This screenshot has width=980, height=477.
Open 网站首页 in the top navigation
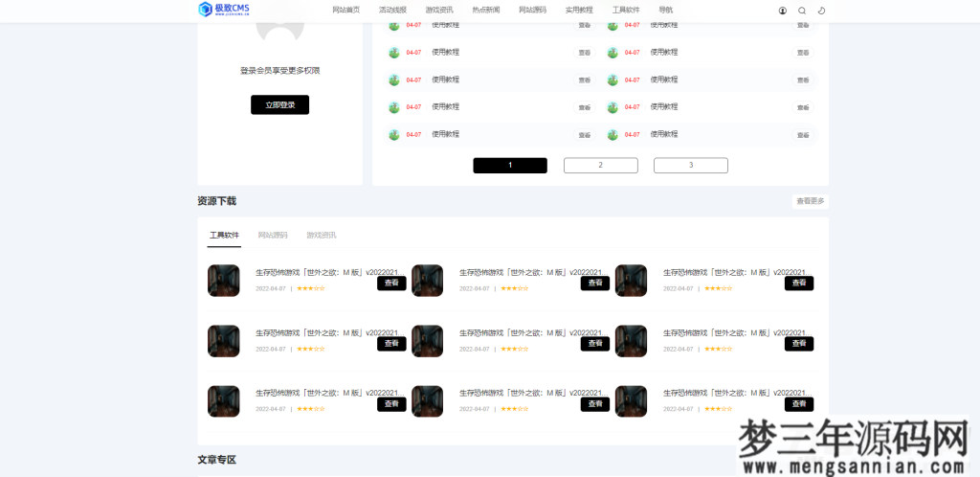(x=346, y=10)
